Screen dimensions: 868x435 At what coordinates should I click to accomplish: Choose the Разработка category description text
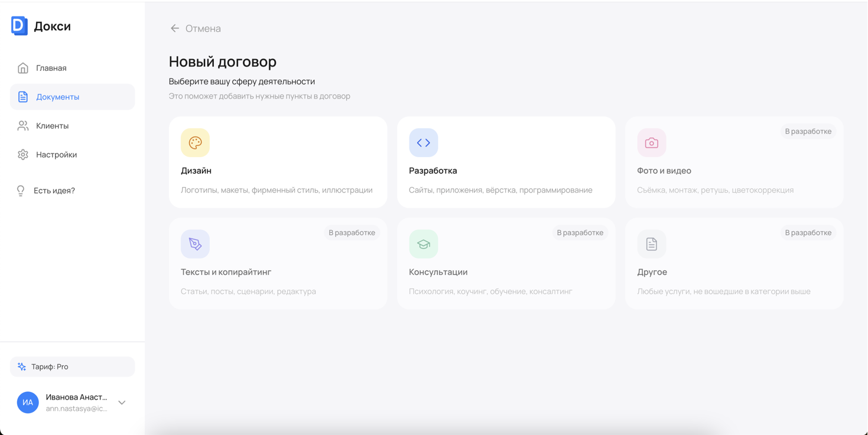500,190
